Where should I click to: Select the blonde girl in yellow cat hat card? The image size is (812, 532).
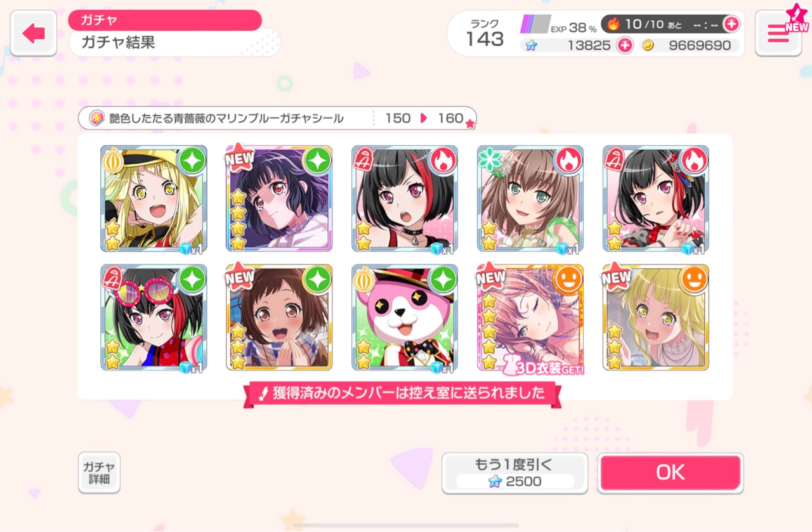(154, 198)
